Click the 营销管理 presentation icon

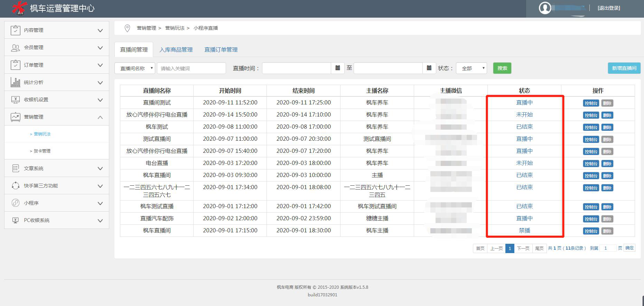pyautogui.click(x=16, y=117)
